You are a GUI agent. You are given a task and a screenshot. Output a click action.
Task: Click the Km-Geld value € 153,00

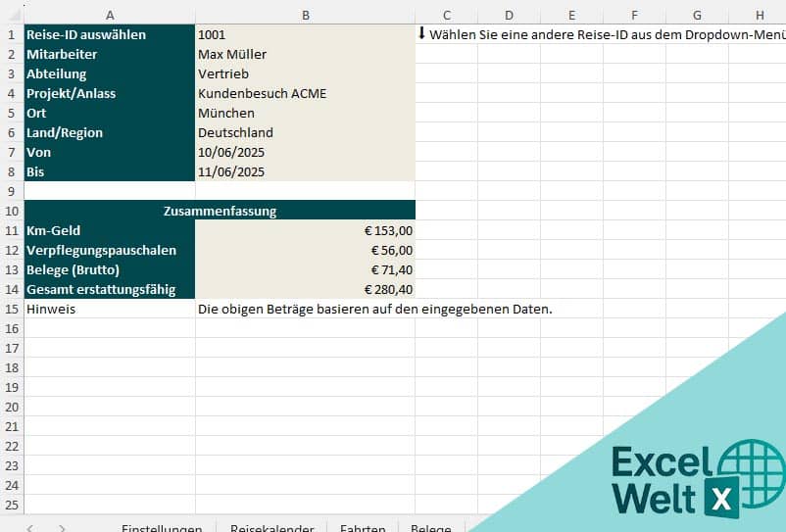click(305, 230)
